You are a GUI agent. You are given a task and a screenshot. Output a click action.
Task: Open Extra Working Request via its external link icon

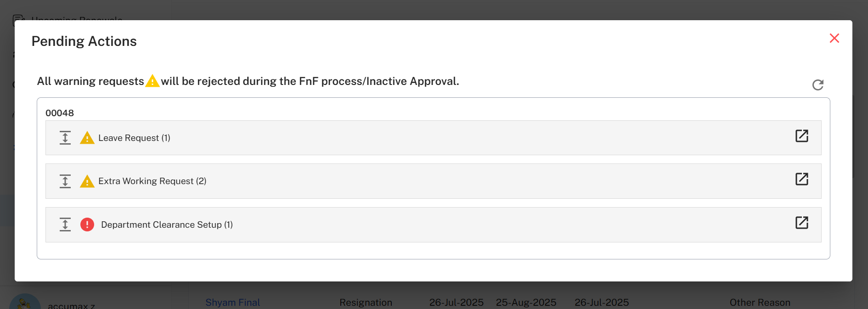[x=802, y=179]
